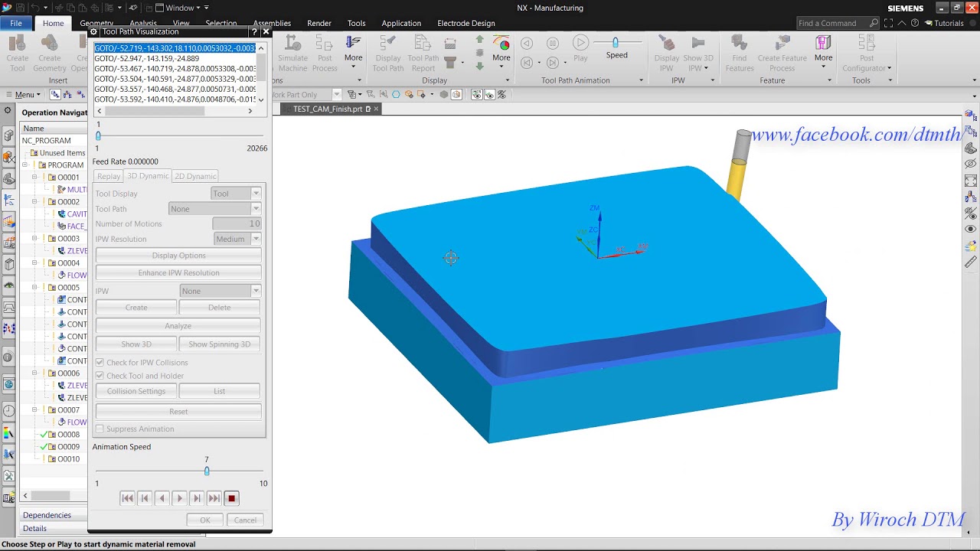This screenshot has width=980, height=551.
Task: Open the Roles panel in resource bar
Action: [8, 476]
